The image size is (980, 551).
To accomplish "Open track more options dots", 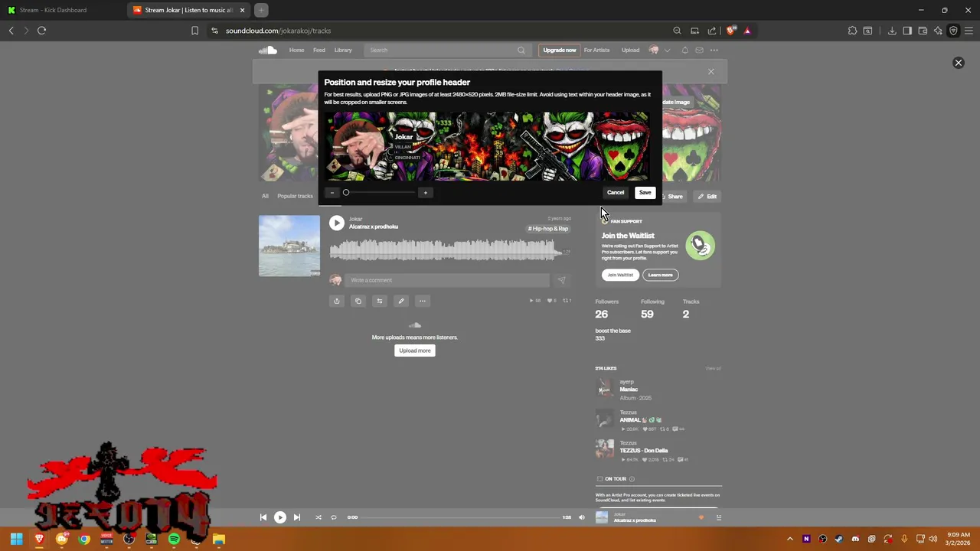I will pos(423,301).
